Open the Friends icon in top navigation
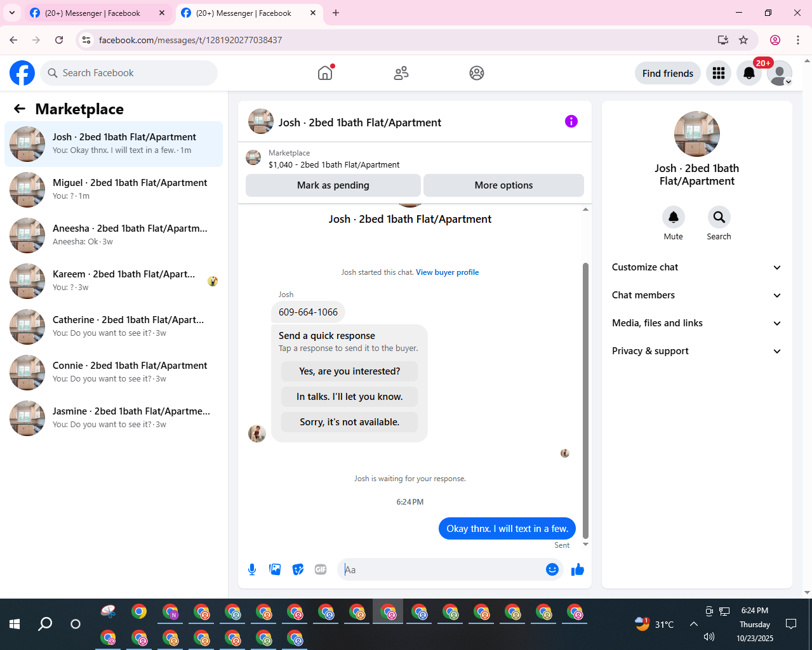Viewport: 812px width, 650px height. (x=401, y=73)
